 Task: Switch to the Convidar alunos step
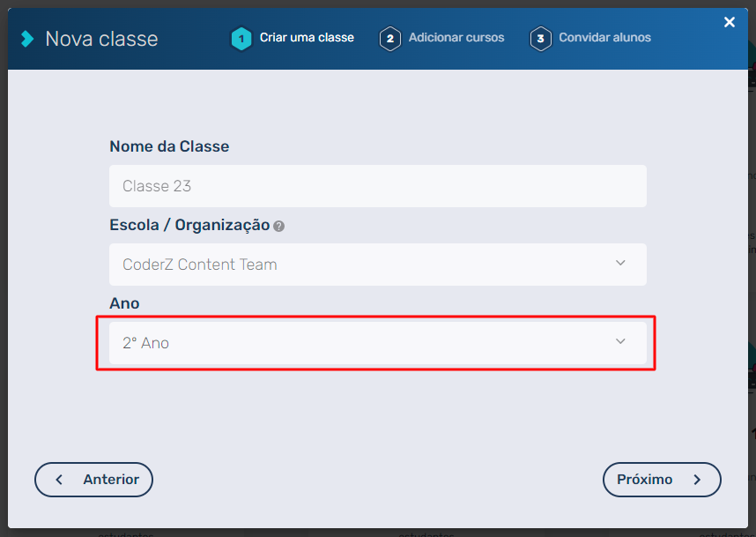pyautogui.click(x=604, y=38)
